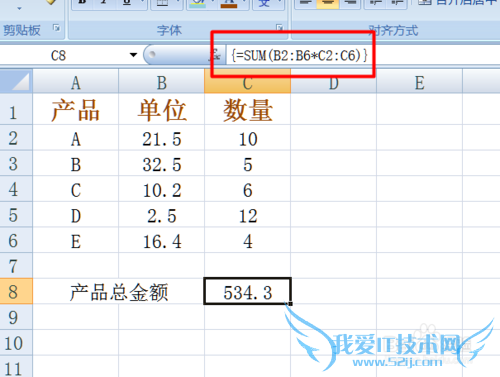Open the 字体 group dialog launcher
500x377 pixels.
tap(279, 28)
